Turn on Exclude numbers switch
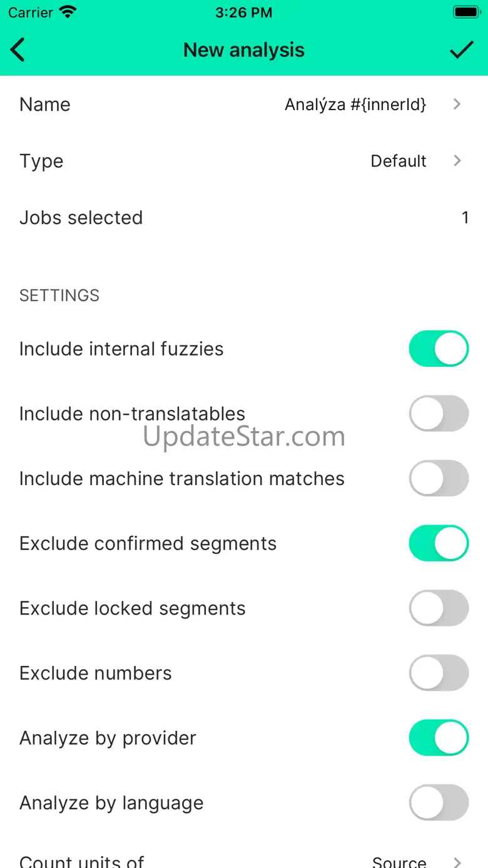Image resolution: width=488 pixels, height=868 pixels. click(x=439, y=673)
